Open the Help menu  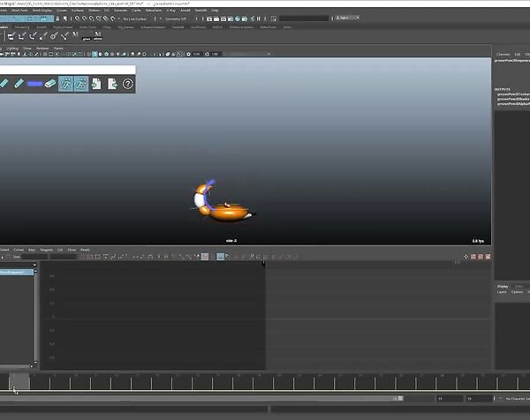click(215, 11)
